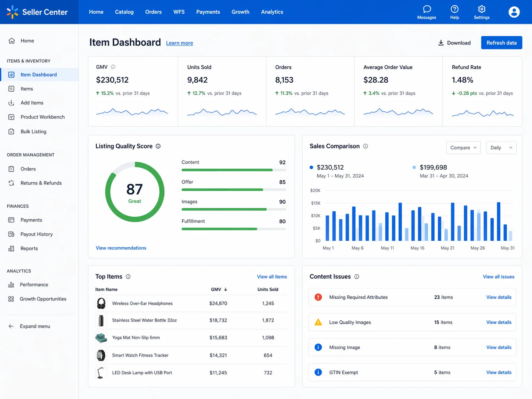Click Stainless Steel Water Bottle 32oz name
This screenshot has width=532, height=399.
coord(144,320)
